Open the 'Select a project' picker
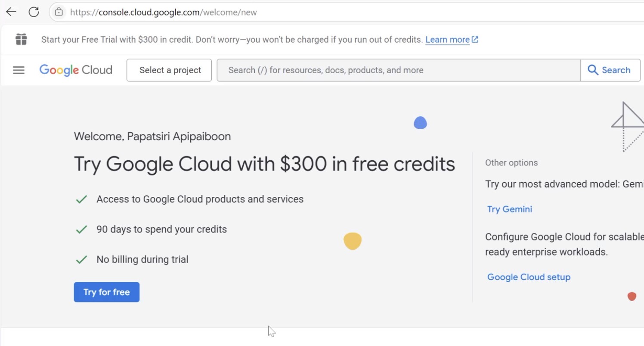644x346 pixels. click(x=169, y=70)
